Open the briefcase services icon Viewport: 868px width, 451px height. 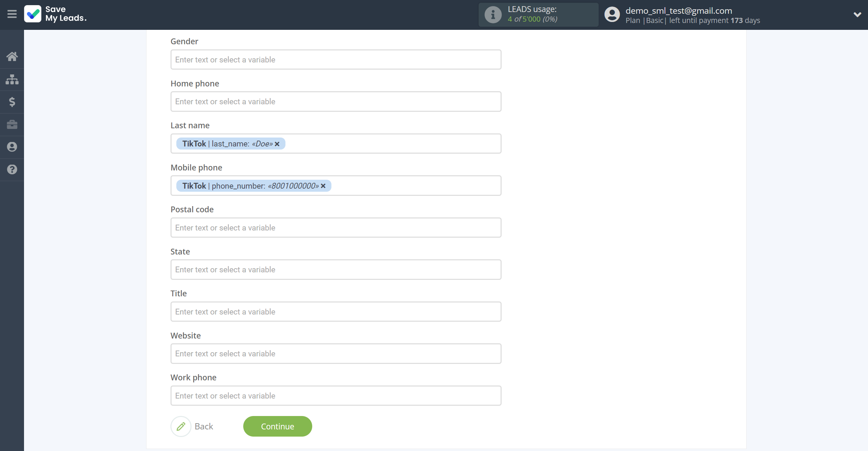(12, 124)
